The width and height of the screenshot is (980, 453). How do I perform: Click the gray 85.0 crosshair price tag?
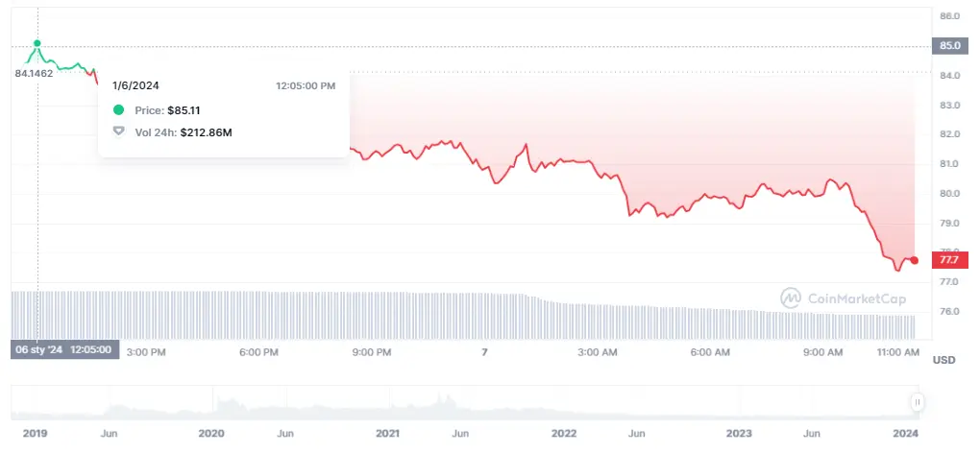(x=947, y=45)
